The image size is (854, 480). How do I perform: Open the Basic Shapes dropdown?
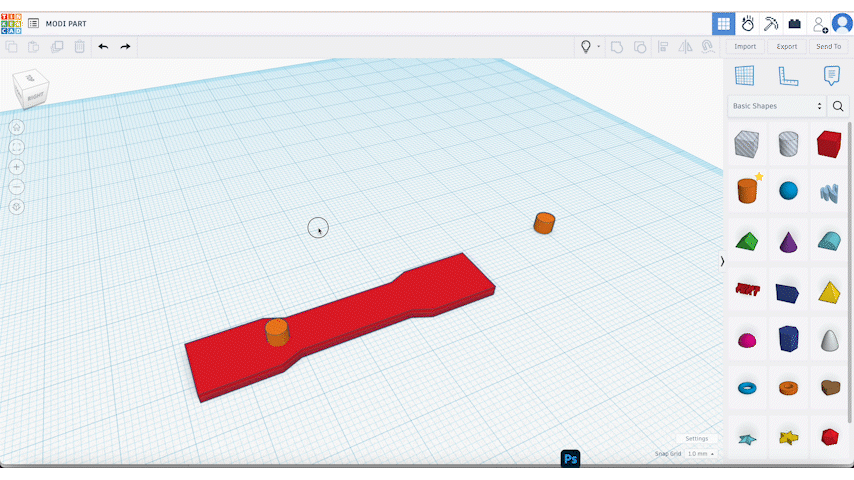(x=777, y=106)
